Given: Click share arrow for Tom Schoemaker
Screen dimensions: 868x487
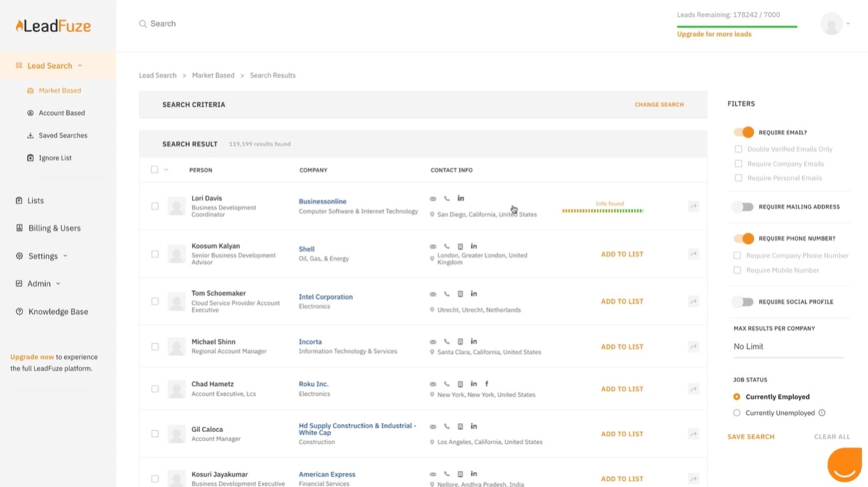Looking at the screenshot, I should 693,301.
